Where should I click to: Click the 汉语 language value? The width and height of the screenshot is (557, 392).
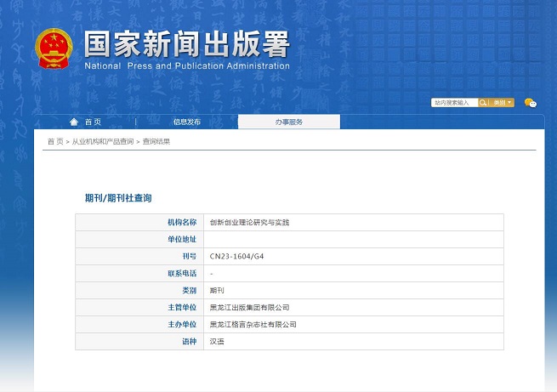click(218, 341)
